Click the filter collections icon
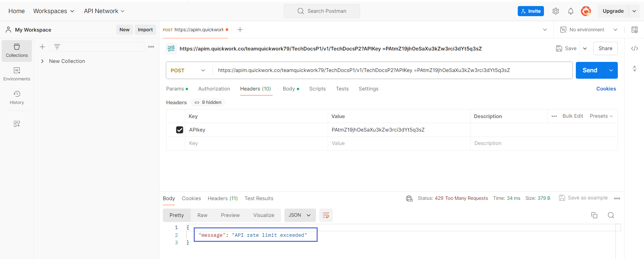 57,47
